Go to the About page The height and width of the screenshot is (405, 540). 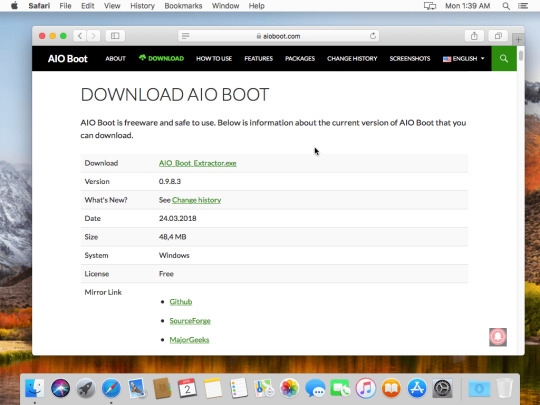point(115,59)
